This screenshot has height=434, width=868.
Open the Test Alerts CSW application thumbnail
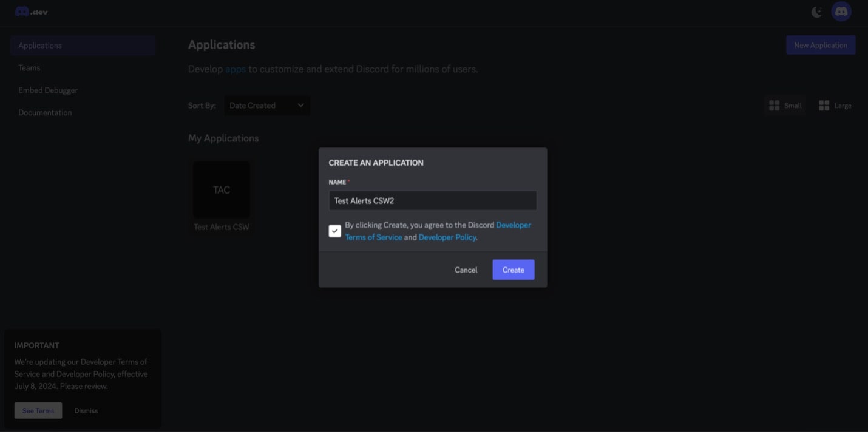pyautogui.click(x=222, y=189)
